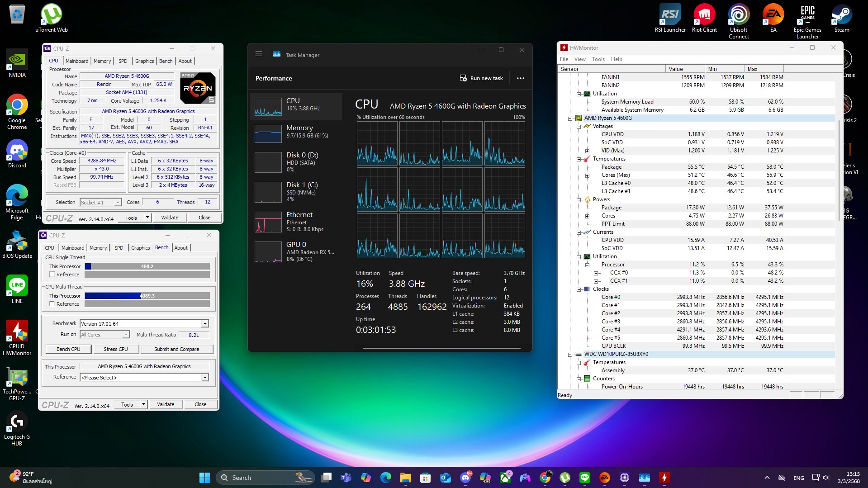This screenshot has width=868, height=488.
Task: Open the Benchmark version dropdown
Action: (x=205, y=324)
